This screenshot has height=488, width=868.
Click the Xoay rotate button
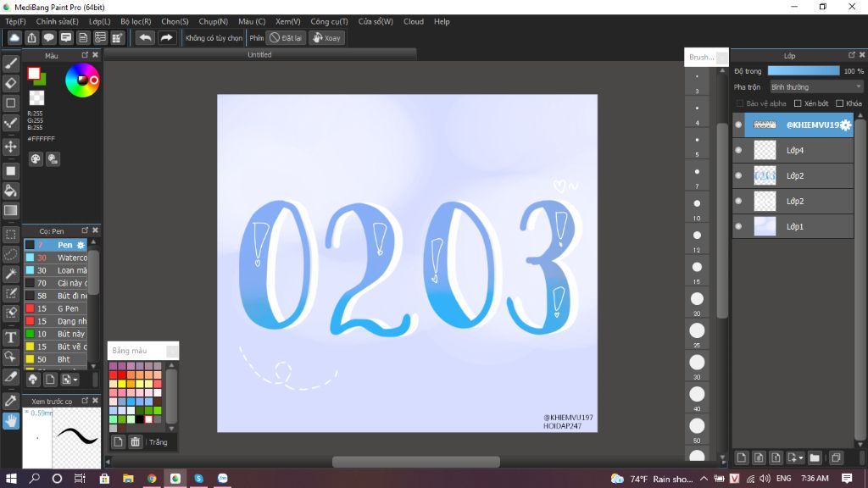click(326, 37)
